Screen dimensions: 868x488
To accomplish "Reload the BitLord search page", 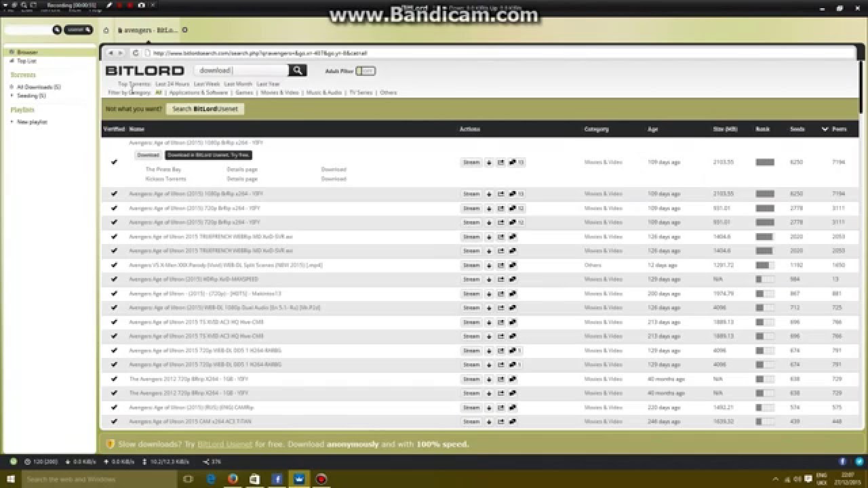I will (x=136, y=53).
